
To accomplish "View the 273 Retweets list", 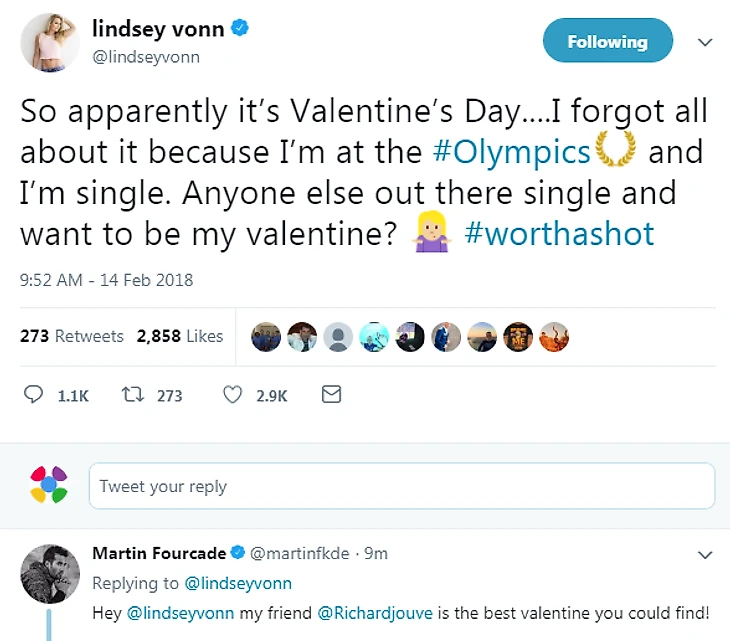I will [72, 336].
